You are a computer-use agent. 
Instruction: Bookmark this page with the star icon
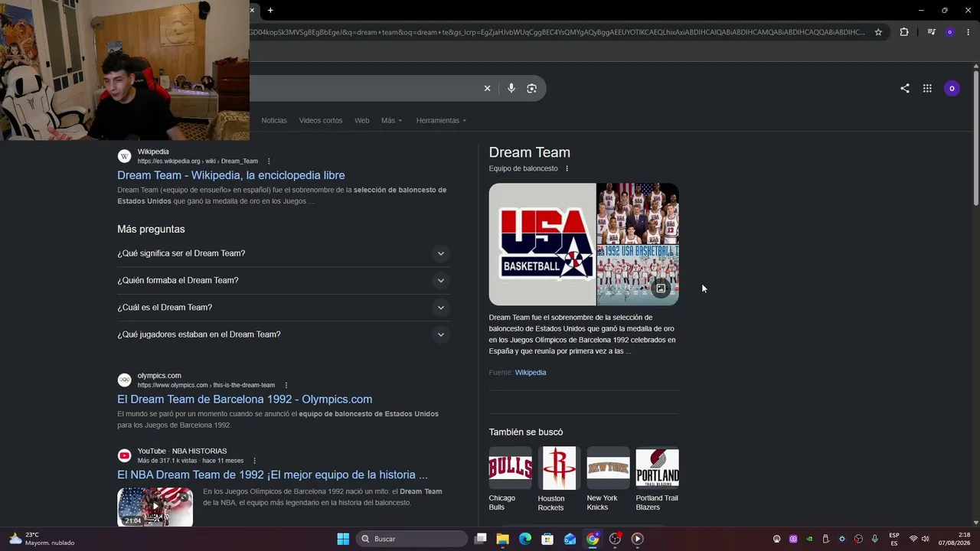878,32
